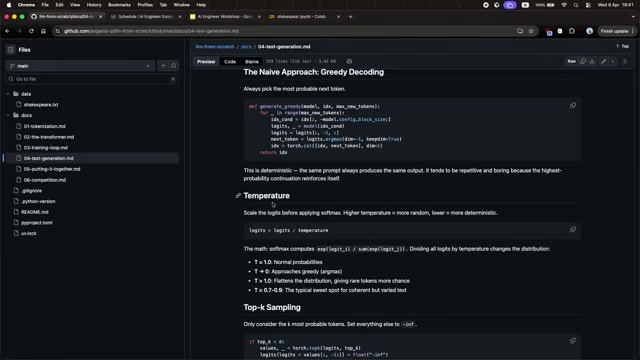Click the search files magnifier icon
This screenshot has width=640, height=360.
click(173, 66)
